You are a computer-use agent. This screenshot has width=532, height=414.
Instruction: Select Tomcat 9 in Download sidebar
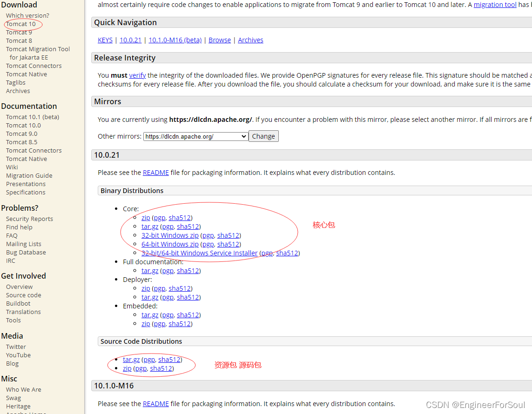pos(19,32)
